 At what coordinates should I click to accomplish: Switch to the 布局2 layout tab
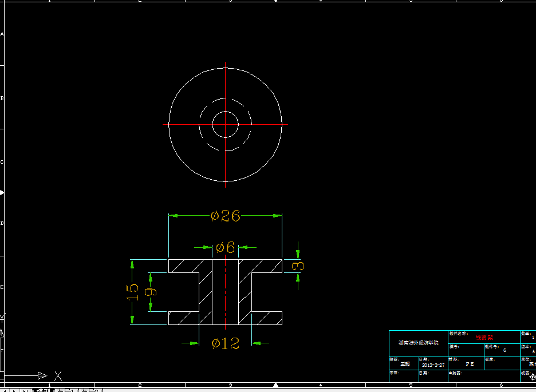click(x=90, y=390)
